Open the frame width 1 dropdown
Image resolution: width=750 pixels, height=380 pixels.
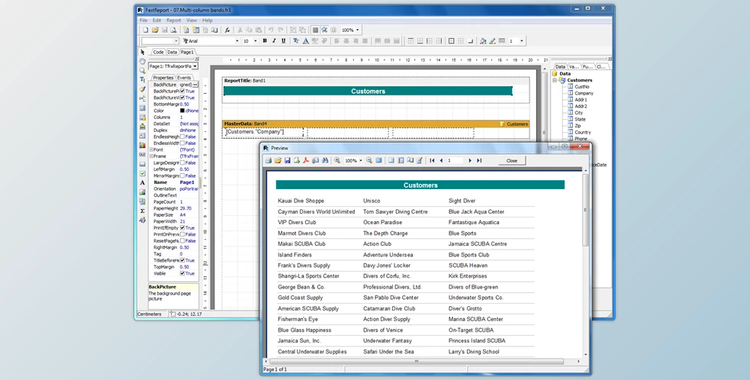point(521,41)
